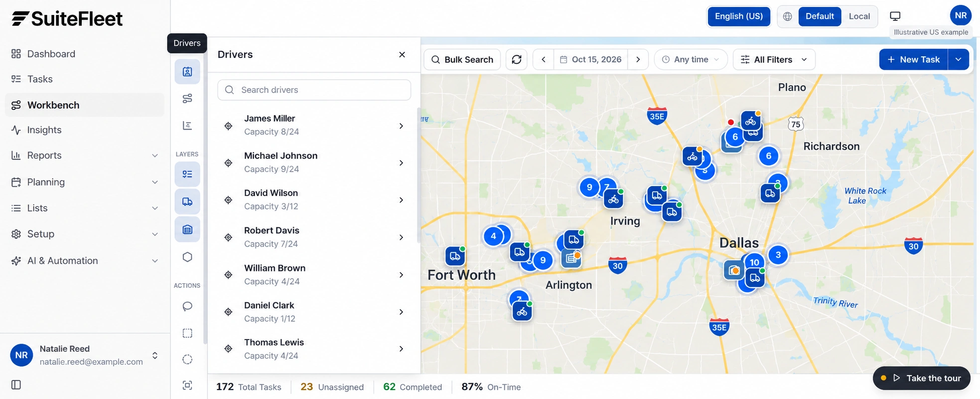
Task: Expand Robert Davis driver details
Action: 401,237
